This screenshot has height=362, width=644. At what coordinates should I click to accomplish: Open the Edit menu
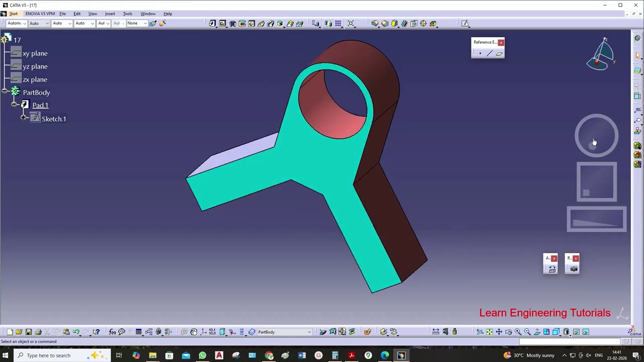click(77, 14)
